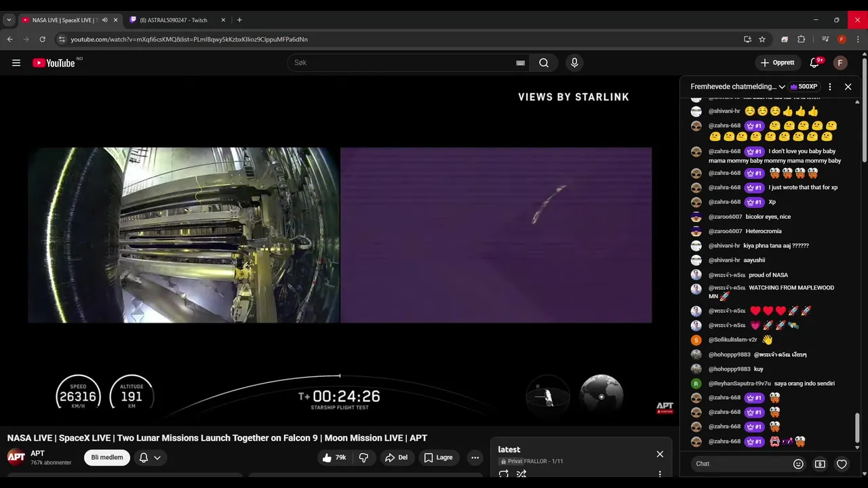Open the Chrome extensions puzzle icon

point(801,39)
